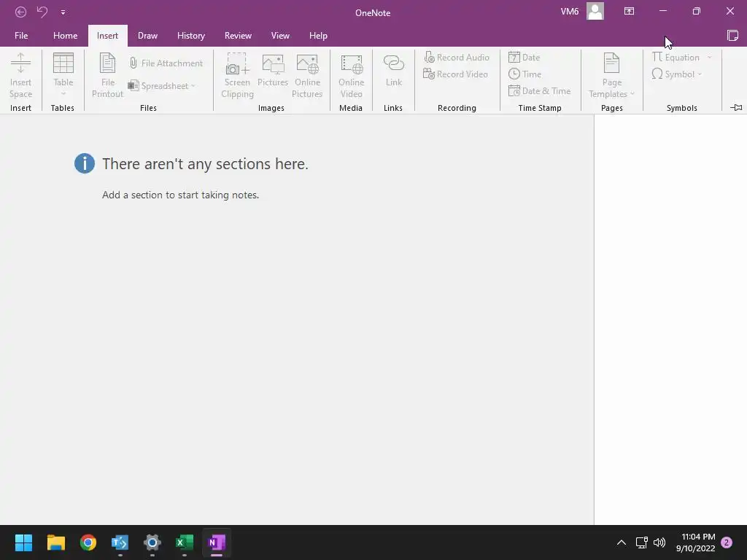Screen dimensions: 747x560
Task: Open the Windows Start menu
Action: [x=23, y=542]
